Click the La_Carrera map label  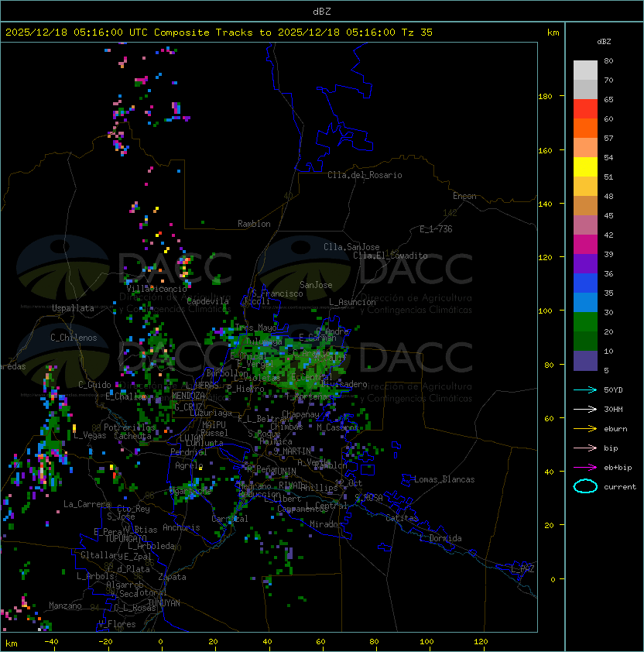[x=87, y=504]
